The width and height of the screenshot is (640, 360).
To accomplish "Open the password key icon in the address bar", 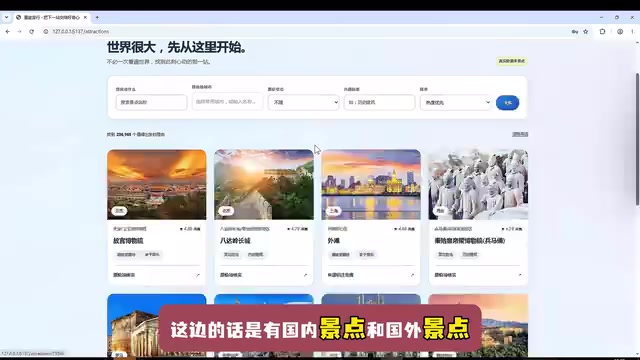I will point(575,31).
